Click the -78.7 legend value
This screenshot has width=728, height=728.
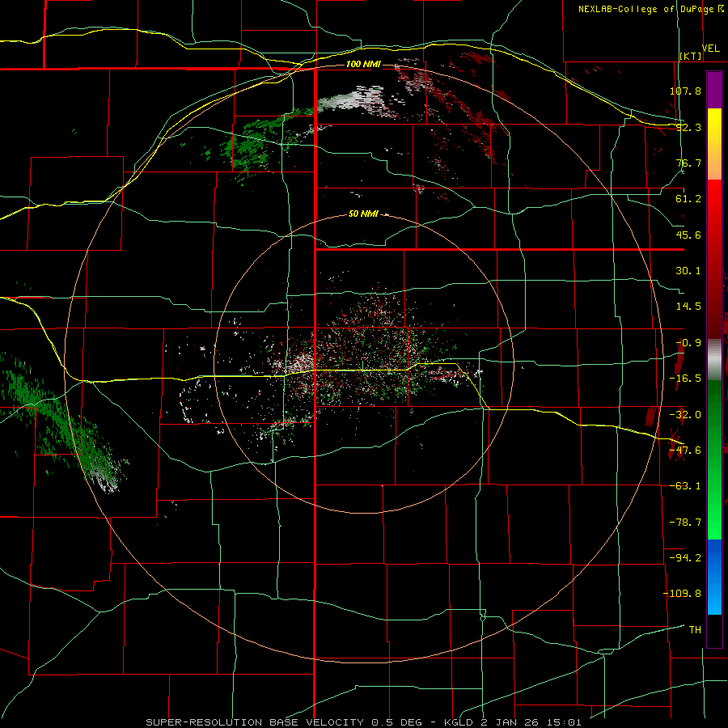pos(685,523)
